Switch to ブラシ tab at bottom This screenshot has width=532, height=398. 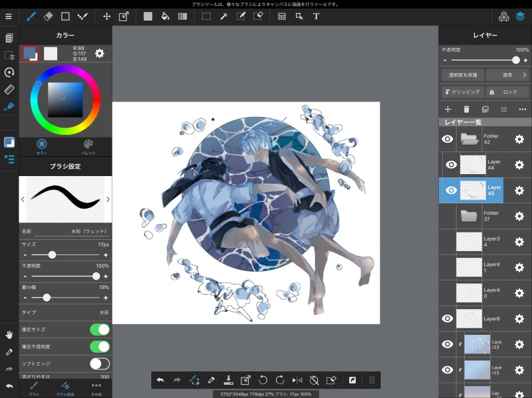pos(34,389)
